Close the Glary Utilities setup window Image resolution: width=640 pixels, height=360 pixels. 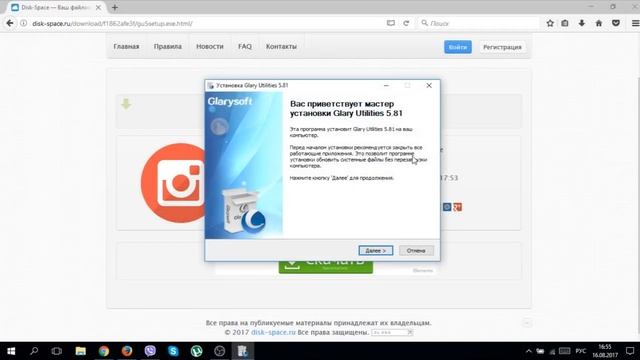click(x=429, y=85)
